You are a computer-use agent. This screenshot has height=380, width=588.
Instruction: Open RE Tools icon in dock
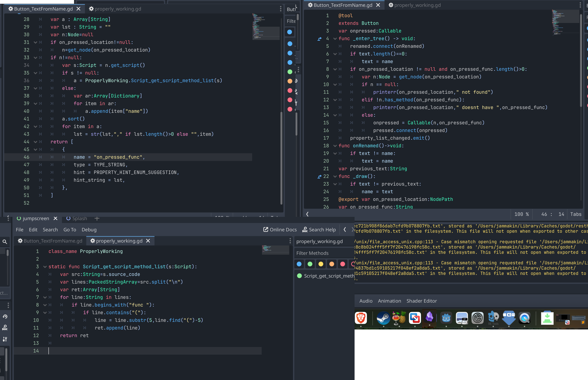493,318
